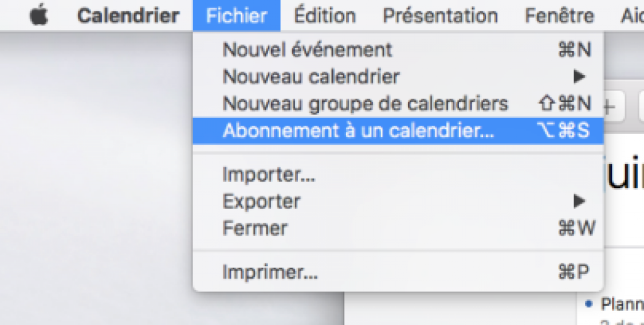644x325 pixels.
Task: Select Imprimer… from the Fichier menu
Action: click(270, 272)
